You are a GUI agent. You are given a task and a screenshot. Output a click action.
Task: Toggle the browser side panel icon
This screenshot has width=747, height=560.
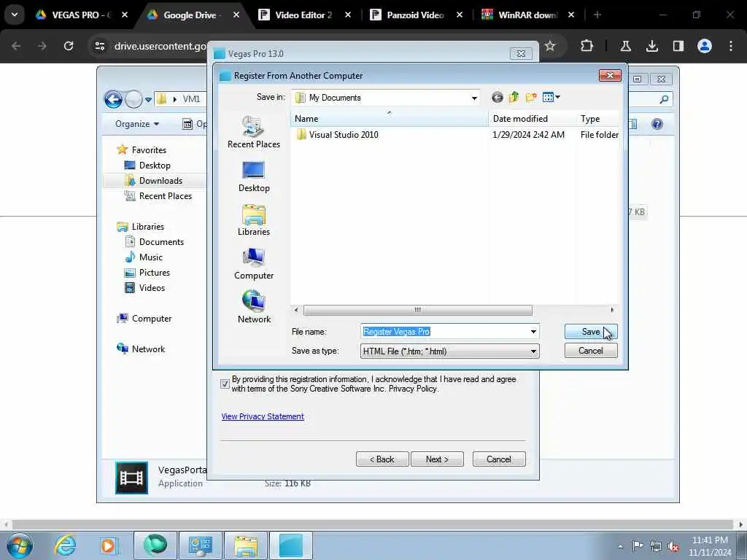point(678,46)
